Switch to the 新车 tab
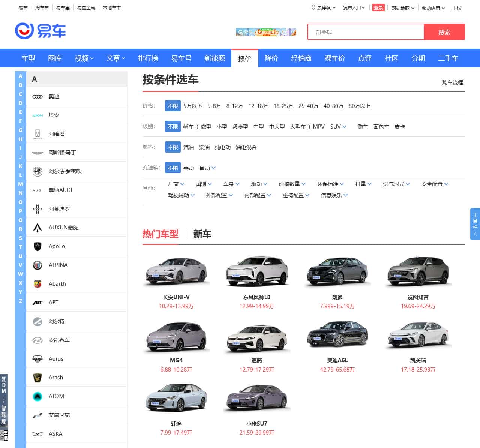Screen dimensions: 480x448 pyautogui.click(x=202, y=234)
